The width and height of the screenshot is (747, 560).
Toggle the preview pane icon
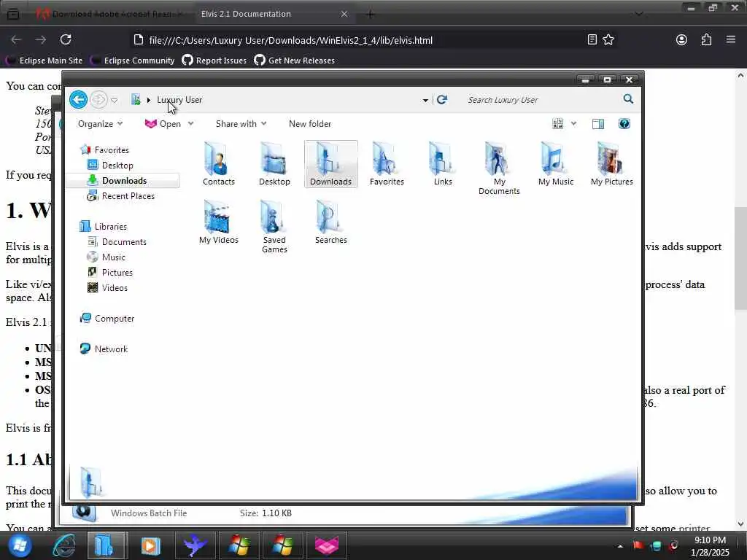(598, 124)
